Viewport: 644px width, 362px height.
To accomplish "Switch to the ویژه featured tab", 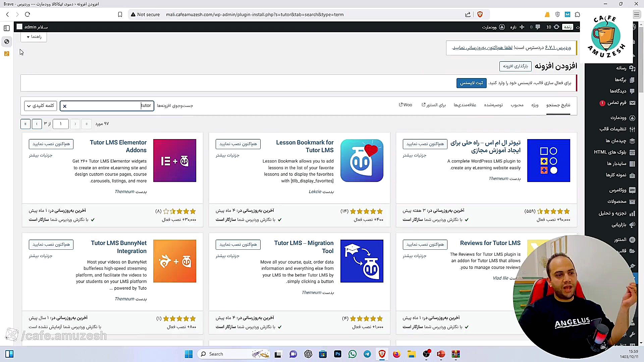I will pyautogui.click(x=535, y=105).
